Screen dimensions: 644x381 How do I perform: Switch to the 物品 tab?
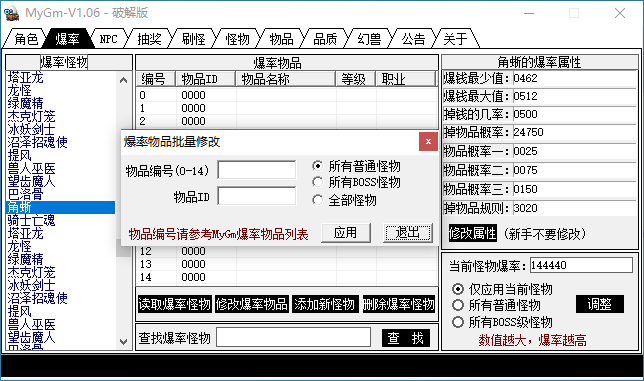click(x=281, y=39)
